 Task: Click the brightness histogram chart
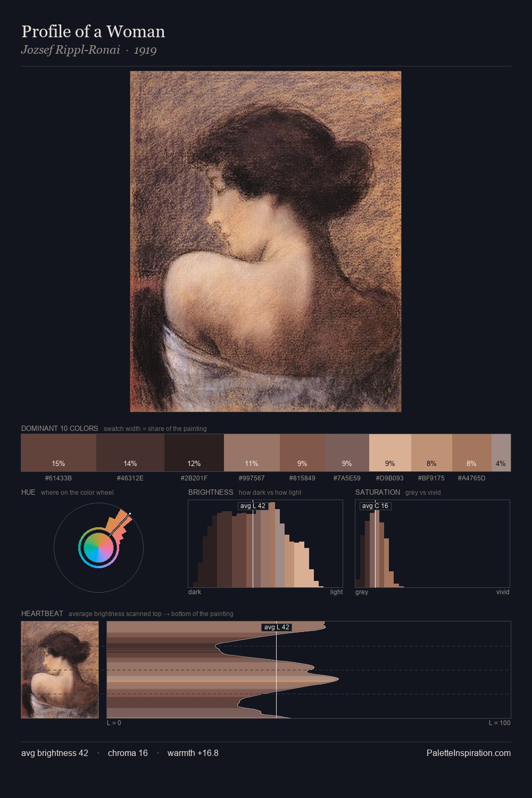coord(265,544)
